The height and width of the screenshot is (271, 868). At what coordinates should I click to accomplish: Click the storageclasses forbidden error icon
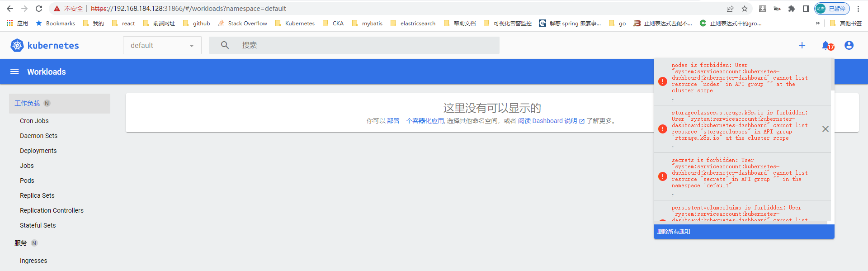[663, 129]
